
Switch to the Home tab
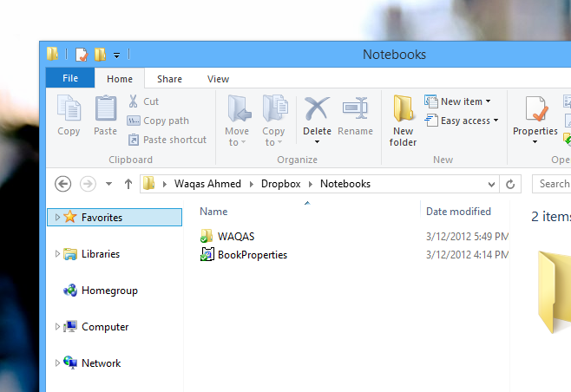[x=120, y=79]
